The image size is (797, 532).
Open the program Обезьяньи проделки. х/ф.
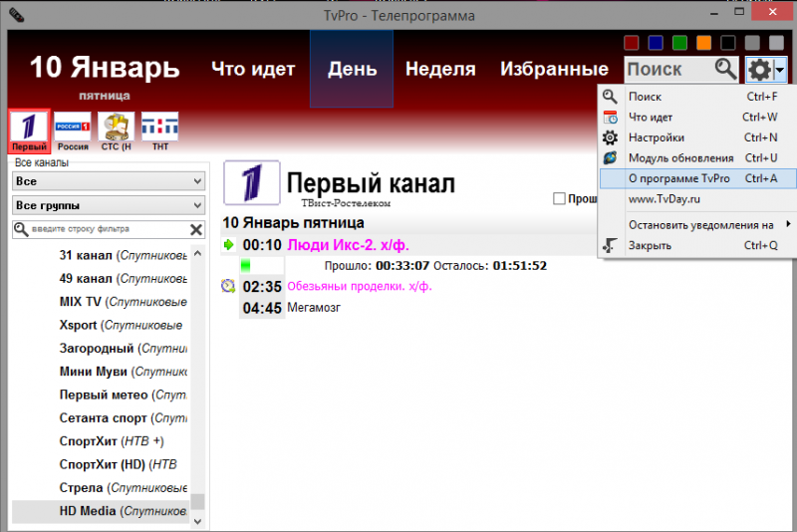click(x=360, y=286)
